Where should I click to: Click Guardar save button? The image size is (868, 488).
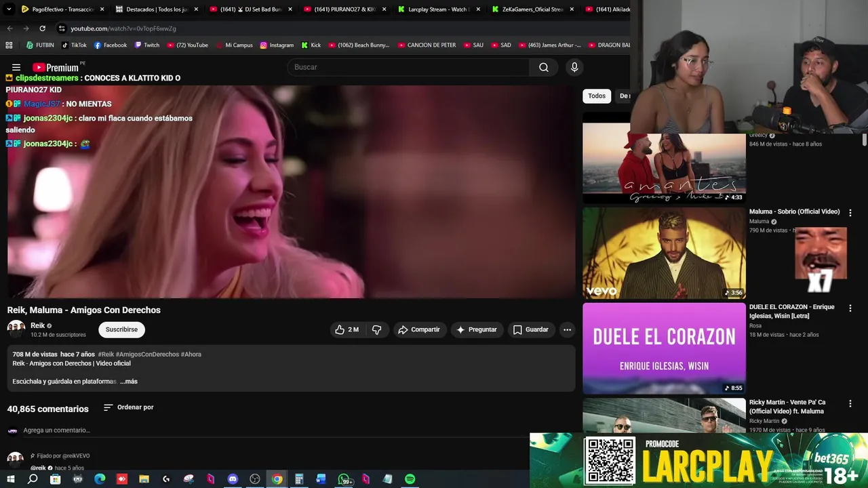click(x=530, y=329)
